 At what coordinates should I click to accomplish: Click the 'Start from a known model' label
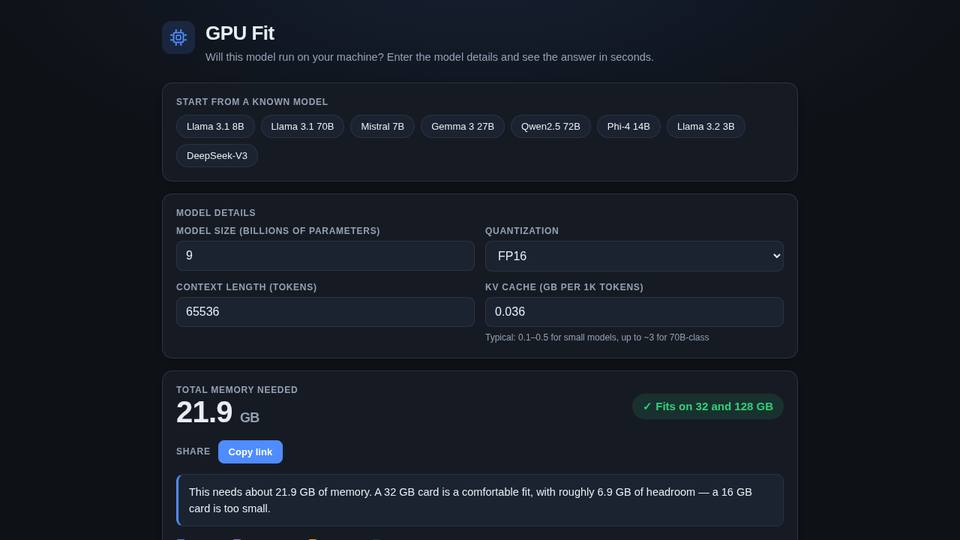click(x=252, y=102)
